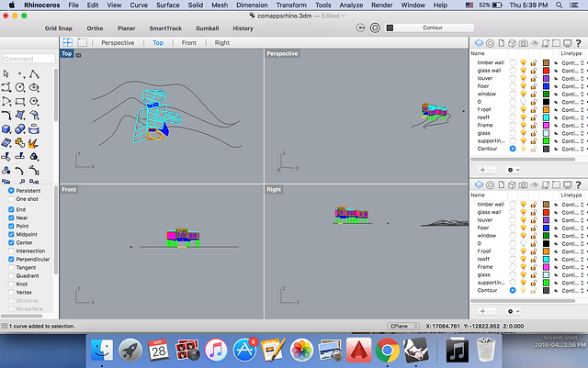Open display monitor icon in upper right panel
Image resolution: width=588 pixels, height=368 pixels.
click(568, 43)
